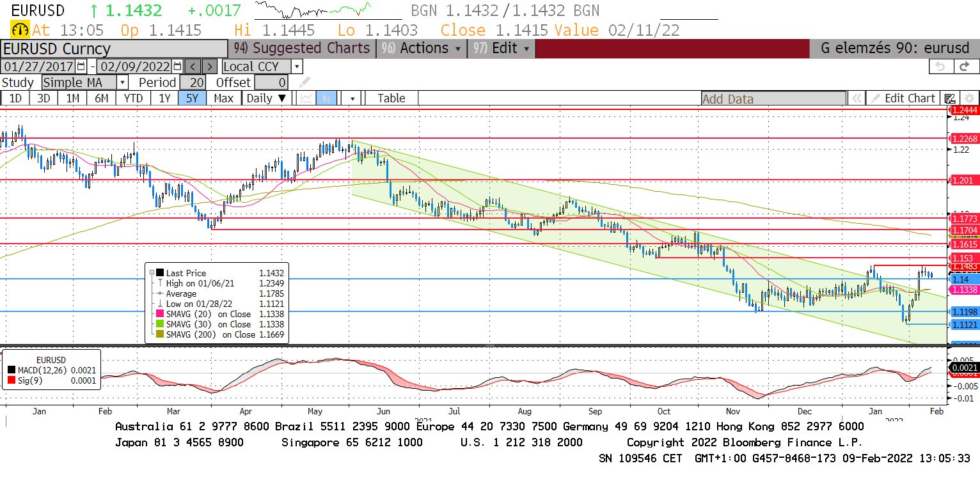
Task: Open the start date calendar picker
Action: 81,66
